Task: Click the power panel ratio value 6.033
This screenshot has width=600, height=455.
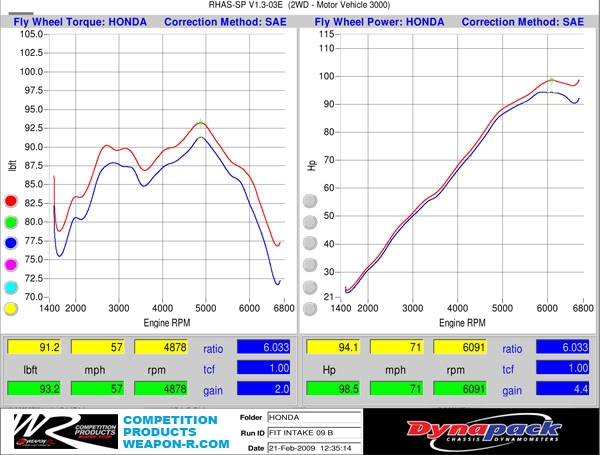Action: pyautogui.click(x=562, y=347)
